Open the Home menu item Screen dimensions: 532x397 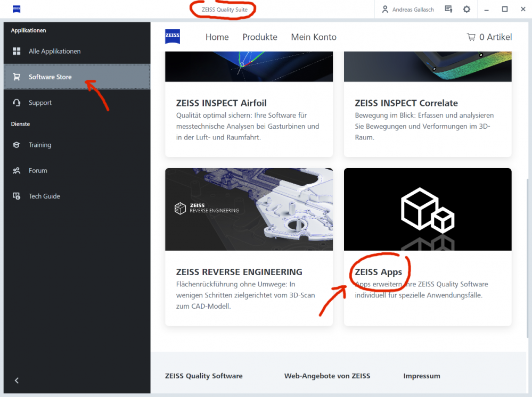click(x=217, y=37)
